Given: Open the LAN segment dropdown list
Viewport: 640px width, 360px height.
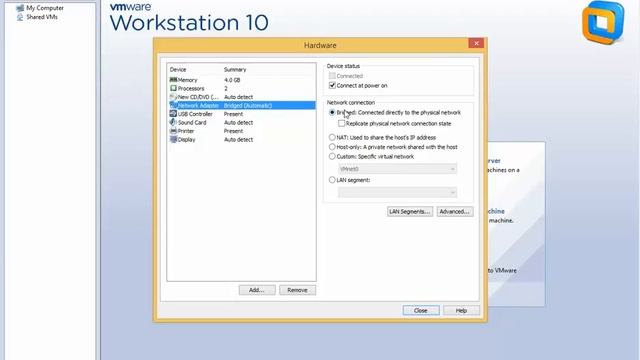Looking at the screenshot, I should point(397,192).
